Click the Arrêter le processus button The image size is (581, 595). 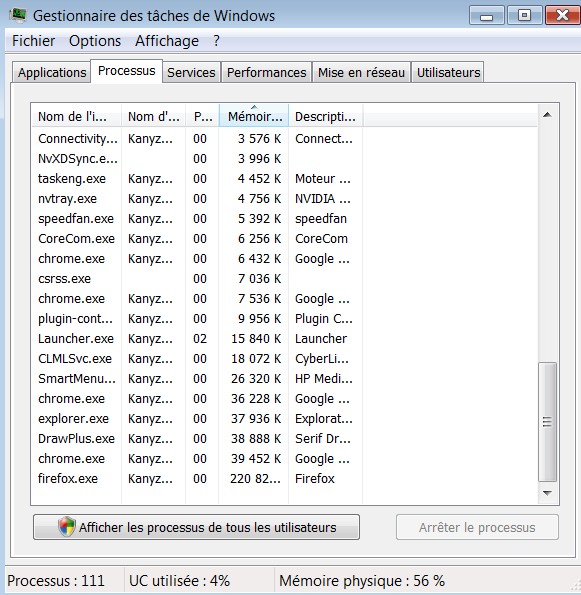tap(477, 527)
